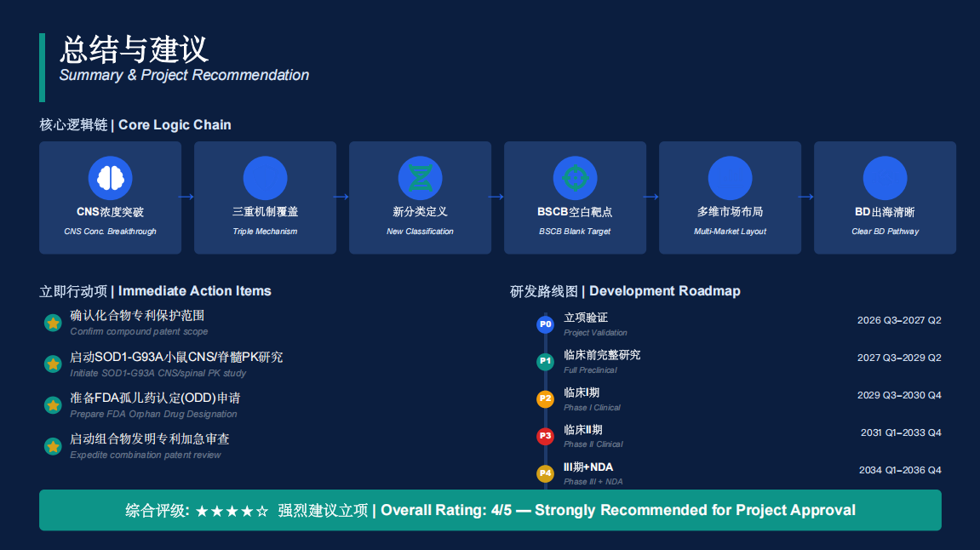
Task: Click the Phase I Clinical label
Action: [592, 408]
